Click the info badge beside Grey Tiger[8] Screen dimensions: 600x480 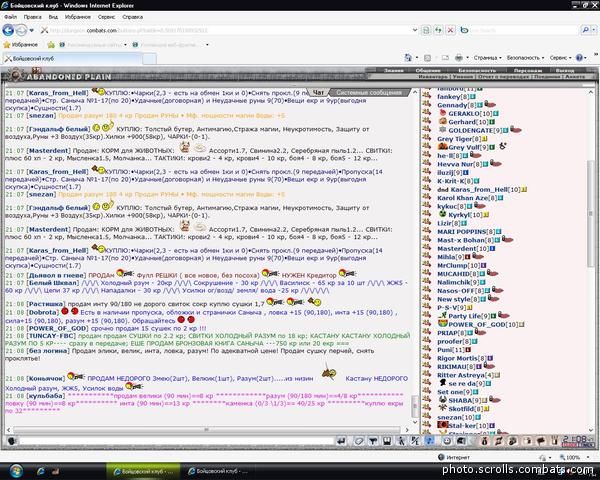484,139
